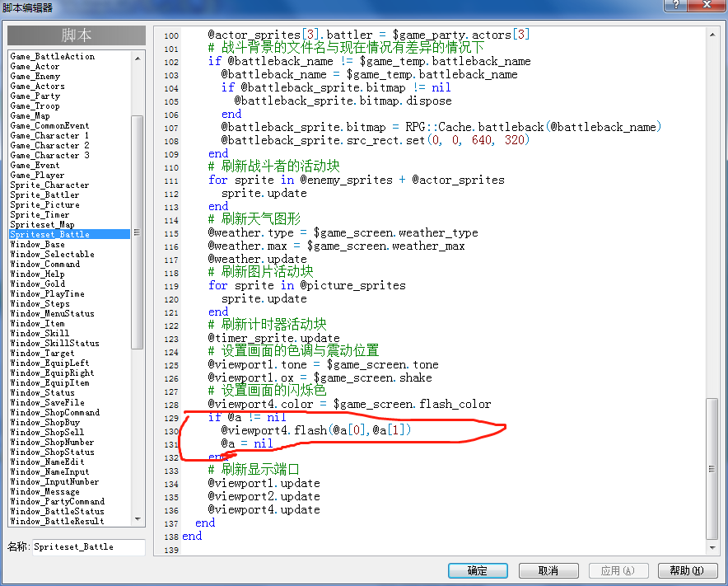
Task: Select the Game_Character 2 script
Action: coord(49,145)
